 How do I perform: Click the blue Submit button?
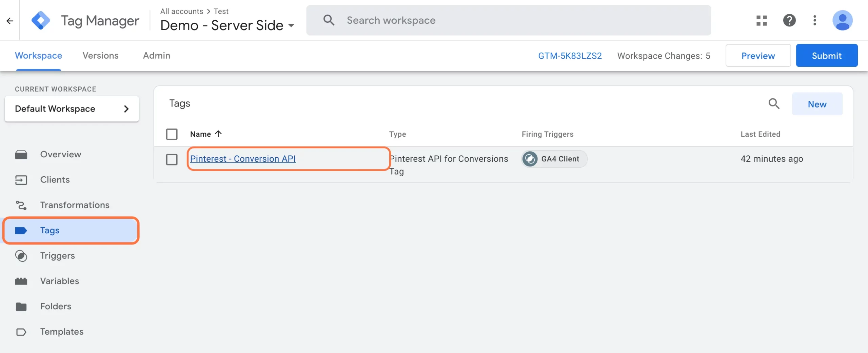point(827,56)
